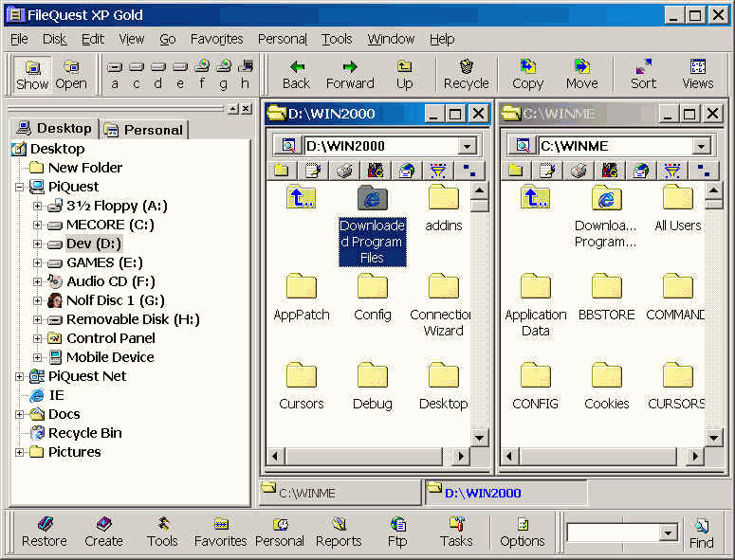Image resolution: width=735 pixels, height=560 pixels.
Task: Switch to the D:\WIN2000 window tab at the bottom
Action: pyautogui.click(x=505, y=493)
